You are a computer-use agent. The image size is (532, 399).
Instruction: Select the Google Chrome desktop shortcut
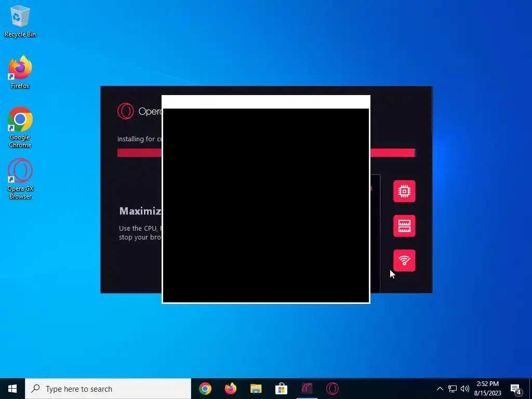tap(20, 128)
